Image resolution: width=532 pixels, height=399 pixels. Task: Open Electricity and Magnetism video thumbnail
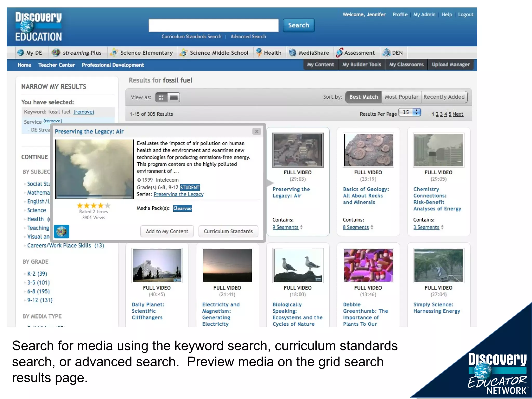(227, 265)
